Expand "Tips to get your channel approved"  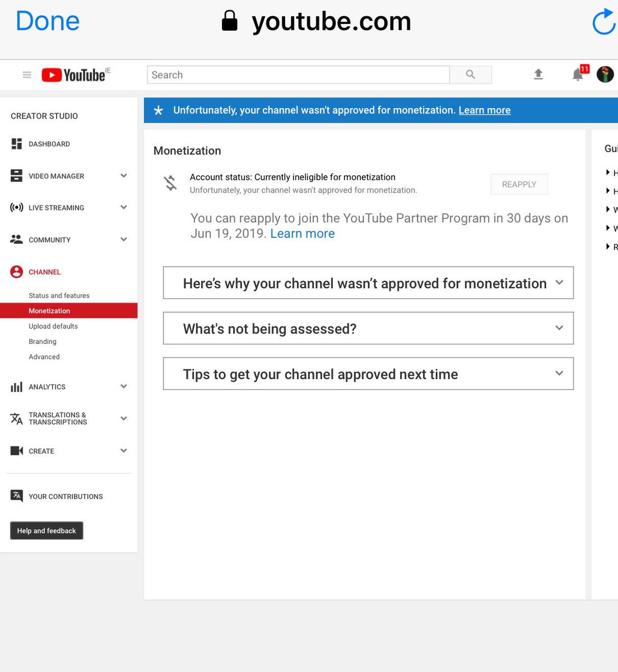point(368,374)
